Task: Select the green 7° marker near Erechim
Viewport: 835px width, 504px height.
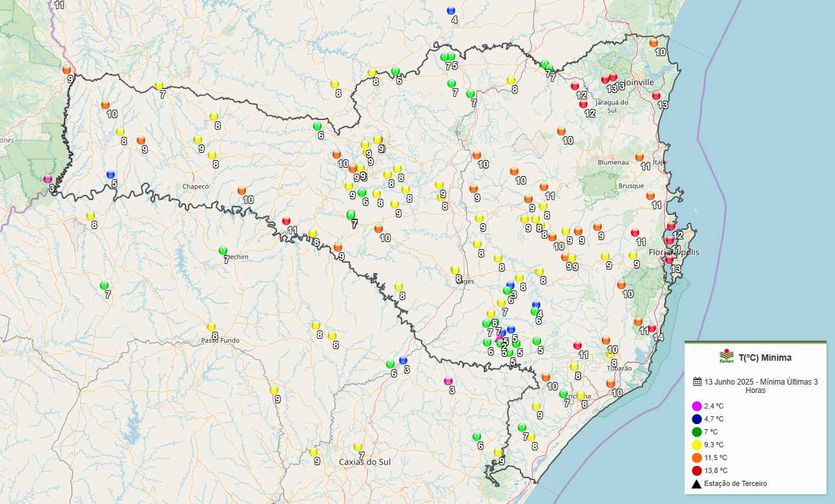Action: coord(223,250)
